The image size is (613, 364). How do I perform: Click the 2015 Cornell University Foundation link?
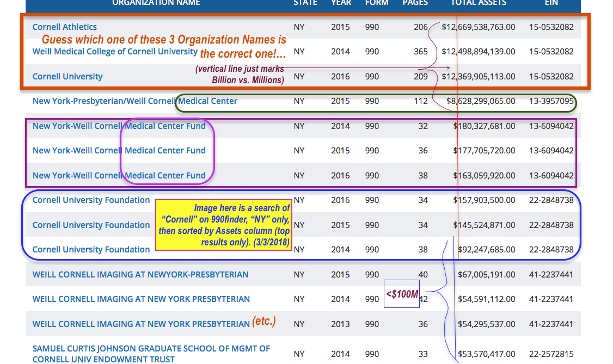(91, 225)
